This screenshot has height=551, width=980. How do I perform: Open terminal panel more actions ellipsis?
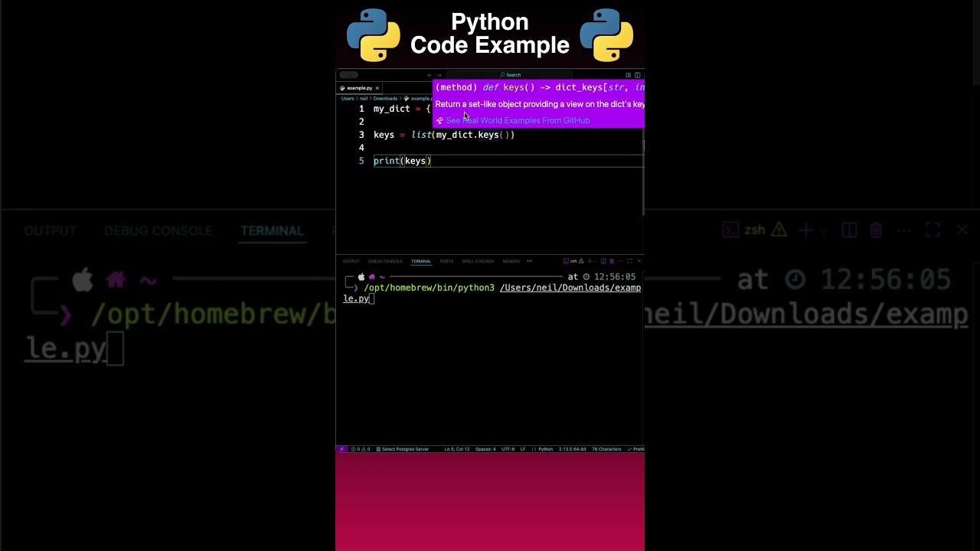(621, 261)
